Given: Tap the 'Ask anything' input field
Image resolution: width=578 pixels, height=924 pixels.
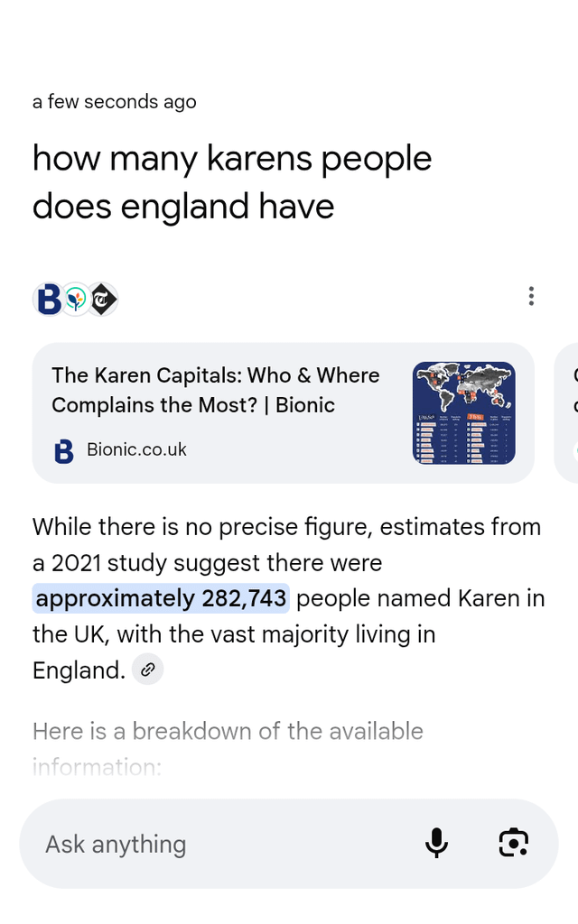Looking at the screenshot, I should pos(115,844).
